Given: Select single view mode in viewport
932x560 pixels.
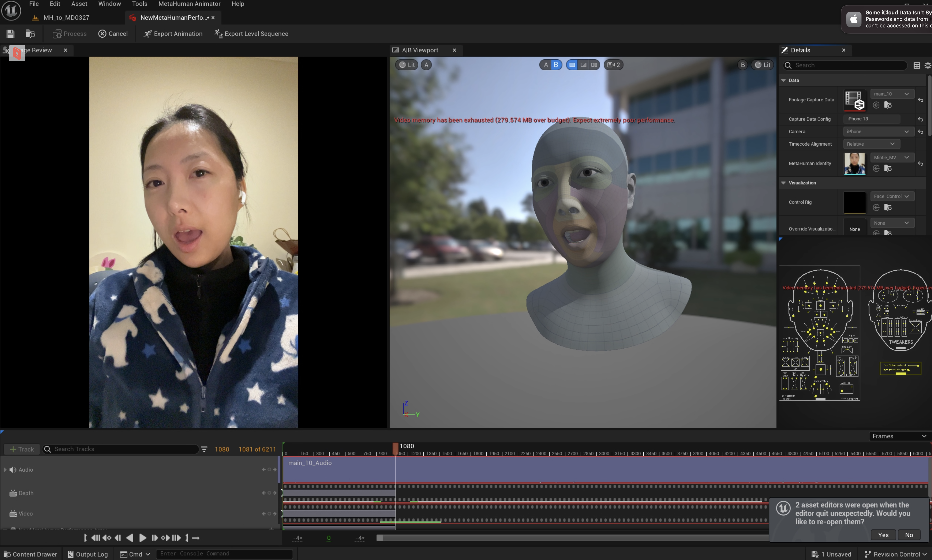Looking at the screenshot, I should tap(572, 65).
